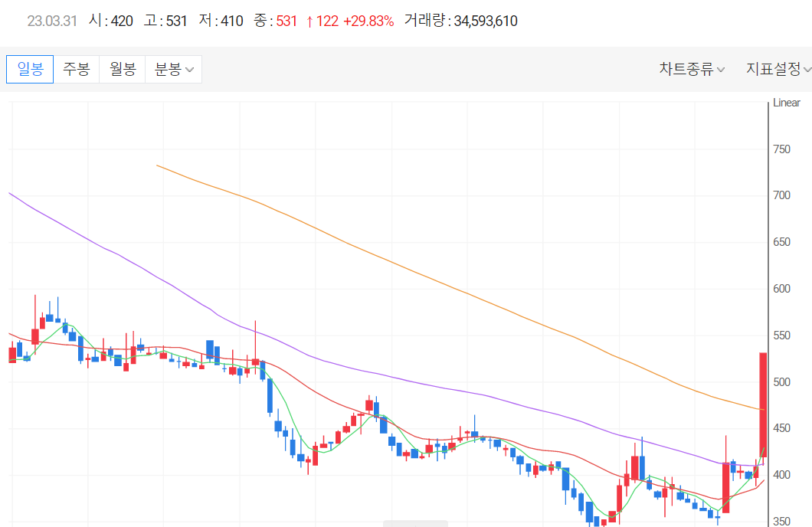Image resolution: width=812 pixels, height=527 pixels.
Task: Click the 500 price axis label
Action: tap(781, 382)
